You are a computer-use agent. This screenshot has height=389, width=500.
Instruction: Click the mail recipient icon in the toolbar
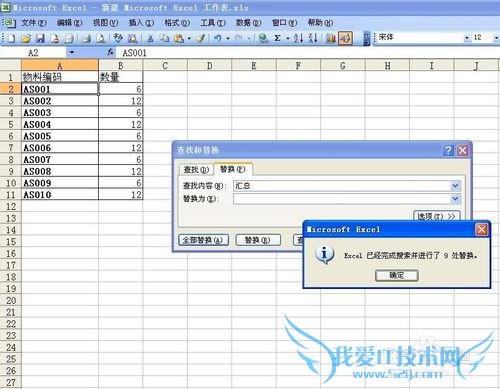pos(69,38)
